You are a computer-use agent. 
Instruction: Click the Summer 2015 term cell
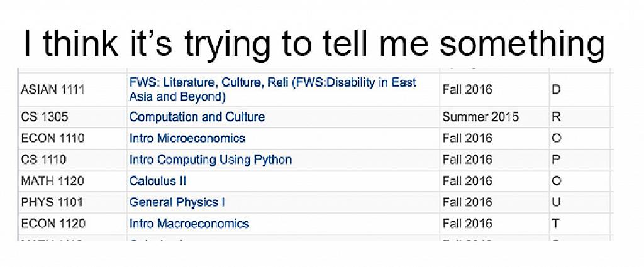(x=480, y=117)
